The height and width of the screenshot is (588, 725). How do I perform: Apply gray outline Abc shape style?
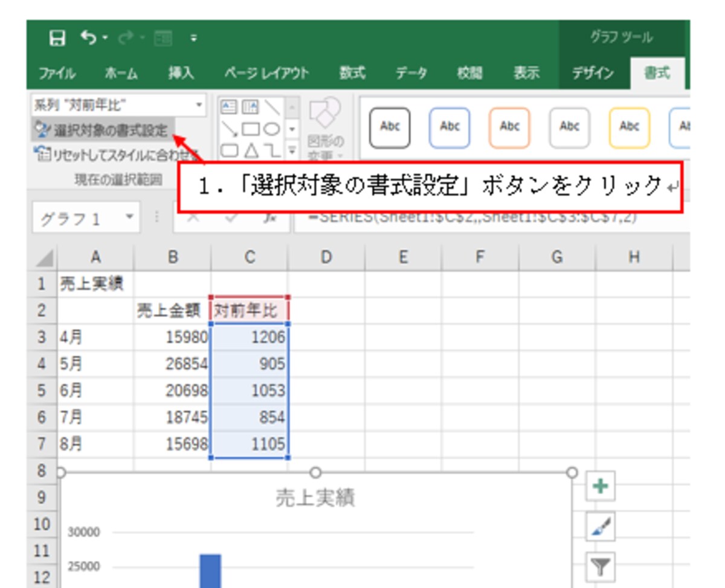(x=569, y=128)
